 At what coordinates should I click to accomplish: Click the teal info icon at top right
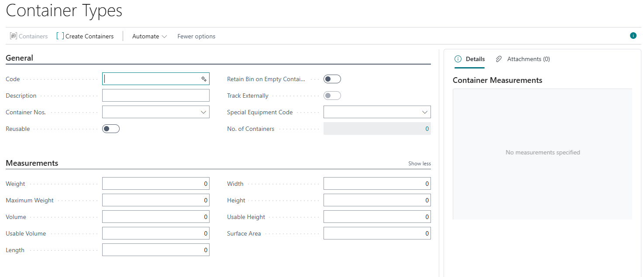click(633, 36)
